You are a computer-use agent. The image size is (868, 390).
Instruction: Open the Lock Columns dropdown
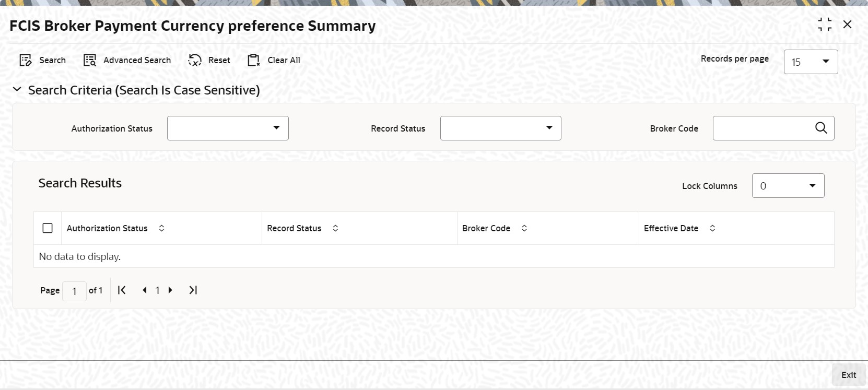click(788, 186)
